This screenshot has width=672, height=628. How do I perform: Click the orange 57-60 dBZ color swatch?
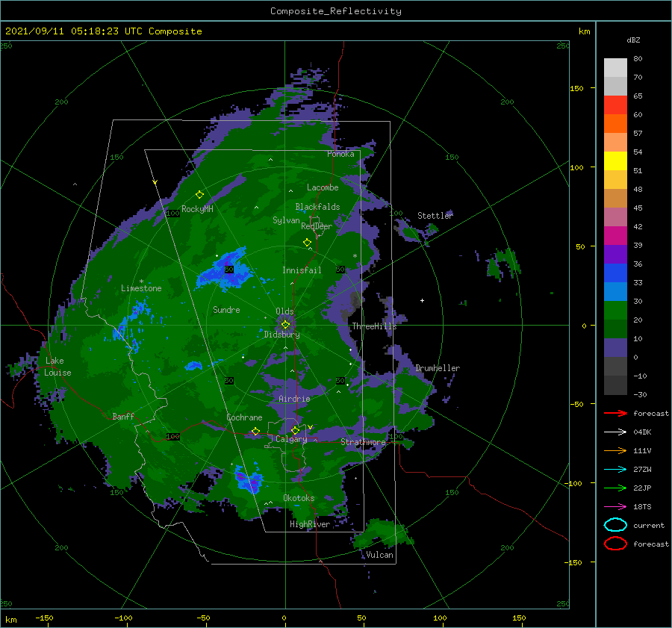coord(615,124)
